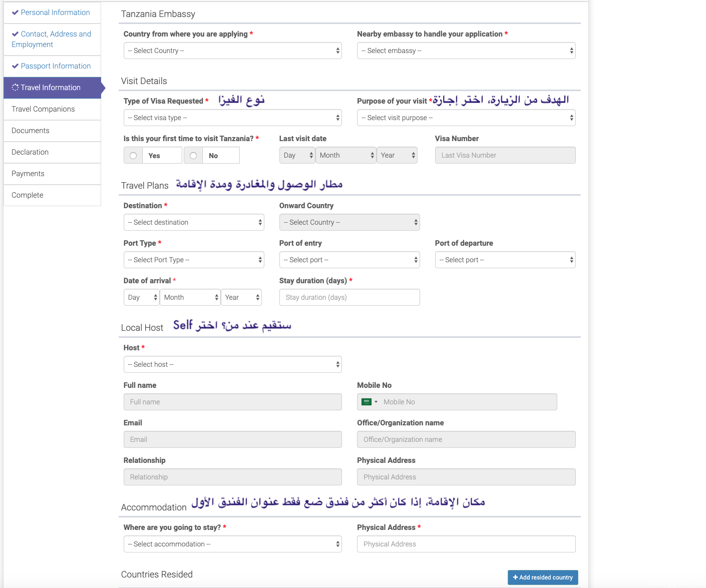Choose a purpose from Select visit purpose
Screen dimensions: 706x588
[466, 118]
